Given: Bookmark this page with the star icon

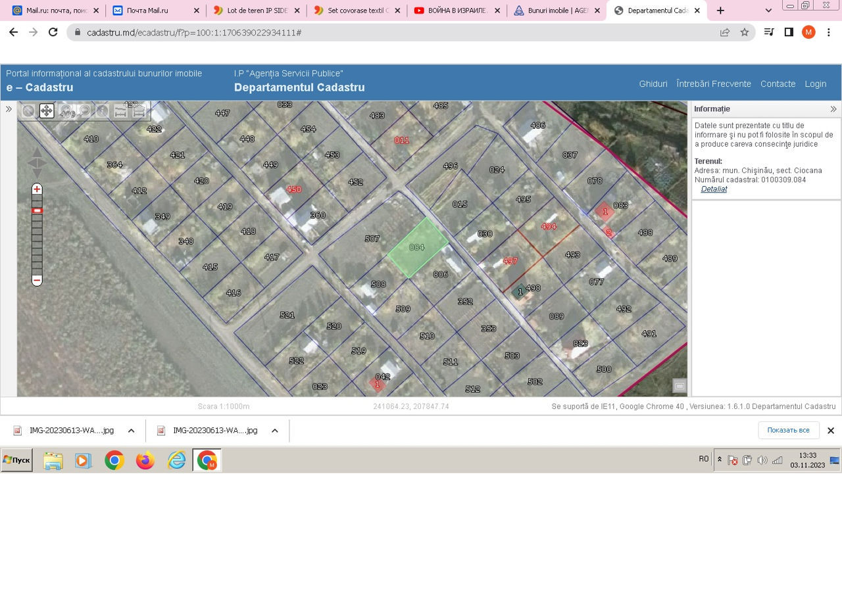Looking at the screenshot, I should (x=745, y=32).
